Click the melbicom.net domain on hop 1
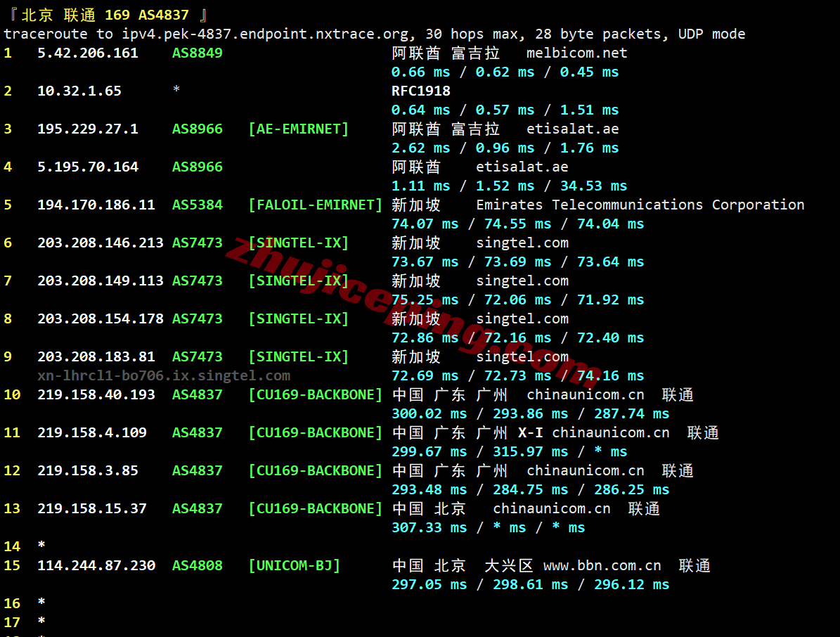This screenshot has width=840, height=637. click(x=576, y=53)
